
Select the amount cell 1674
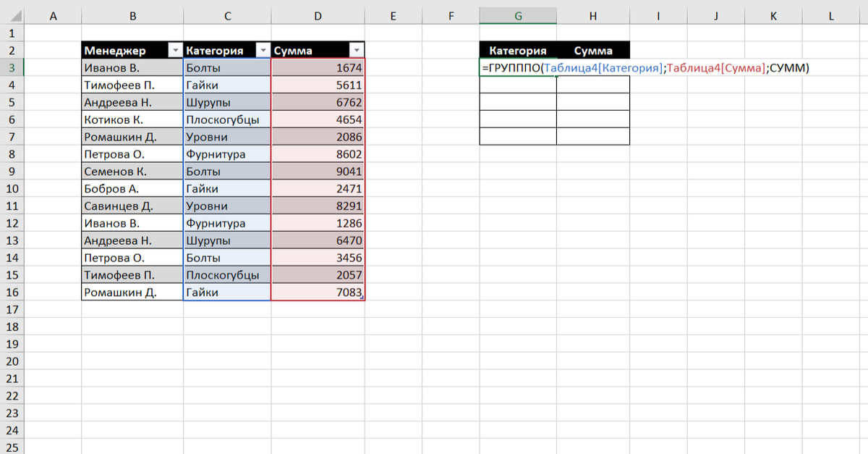pos(318,67)
